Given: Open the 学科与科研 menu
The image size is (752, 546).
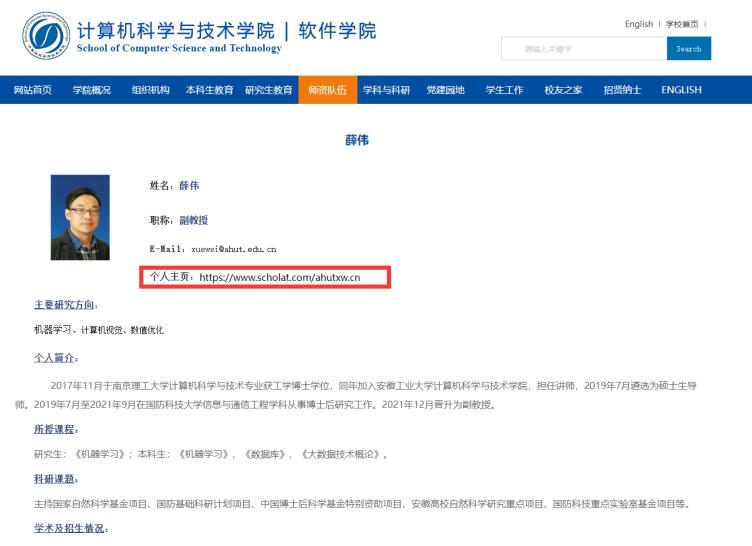Looking at the screenshot, I should click(x=386, y=90).
